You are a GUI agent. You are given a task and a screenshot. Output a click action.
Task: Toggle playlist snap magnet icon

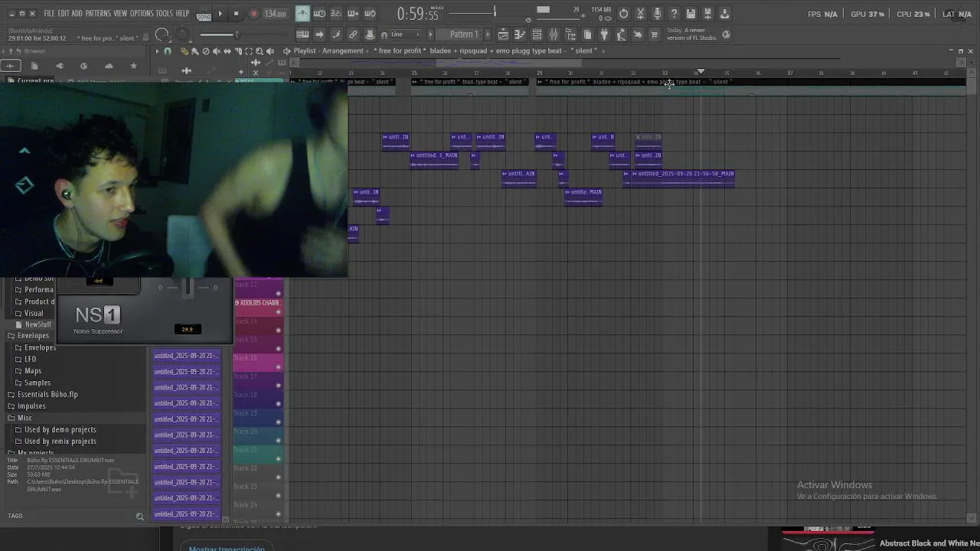(x=168, y=51)
